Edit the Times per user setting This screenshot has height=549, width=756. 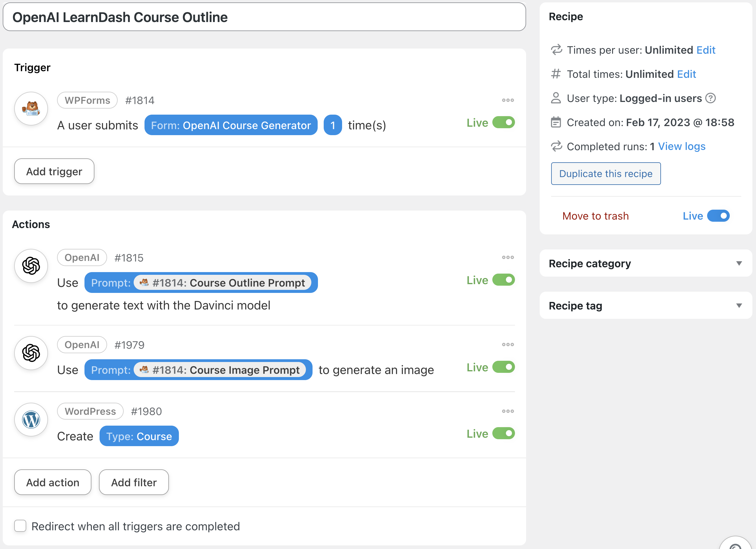point(706,50)
